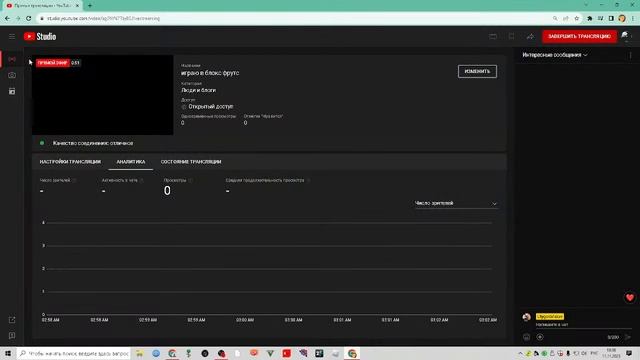Click the stream title 'играю в блокс фрутс'
640x360 pixels.
(210, 73)
